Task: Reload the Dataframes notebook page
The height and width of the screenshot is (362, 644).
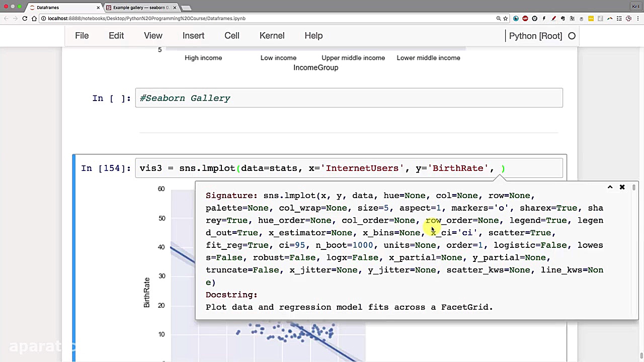Action: point(25,18)
